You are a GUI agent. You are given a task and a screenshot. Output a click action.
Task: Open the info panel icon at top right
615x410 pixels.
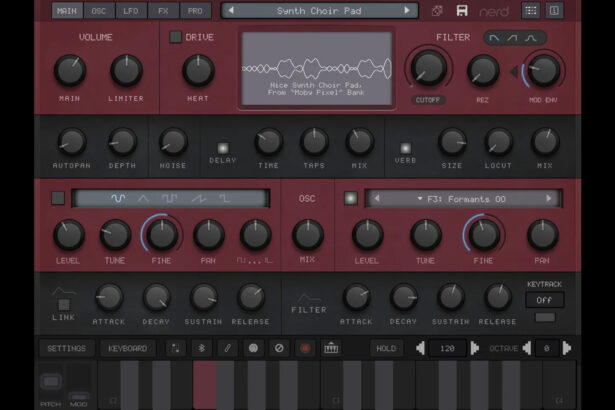[554, 11]
